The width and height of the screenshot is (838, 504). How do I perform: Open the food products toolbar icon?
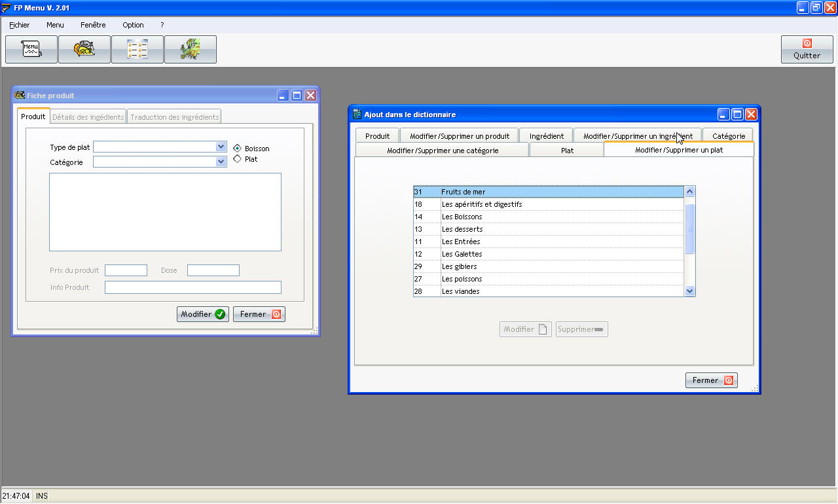84,50
